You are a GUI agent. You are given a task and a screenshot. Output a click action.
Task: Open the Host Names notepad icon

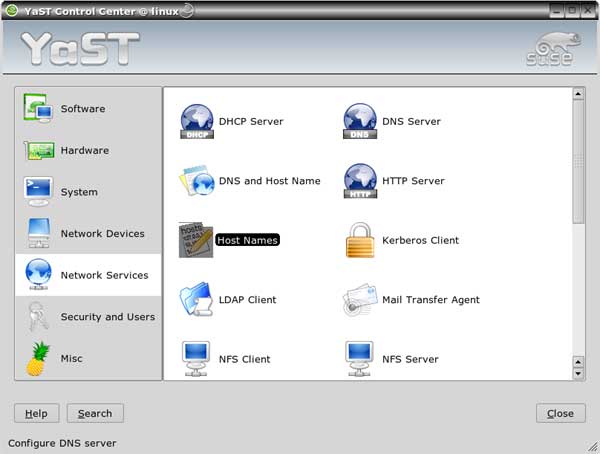(196, 240)
